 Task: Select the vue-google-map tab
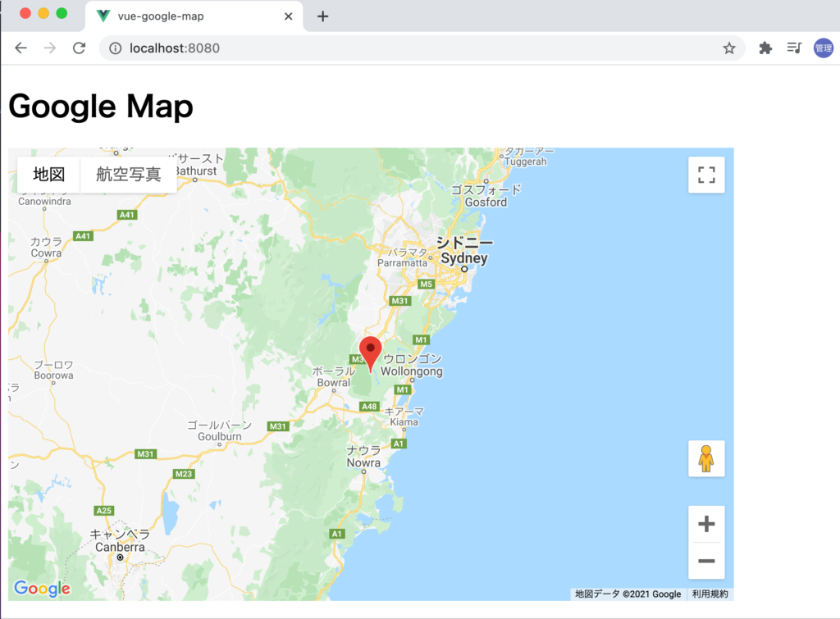coord(180,16)
